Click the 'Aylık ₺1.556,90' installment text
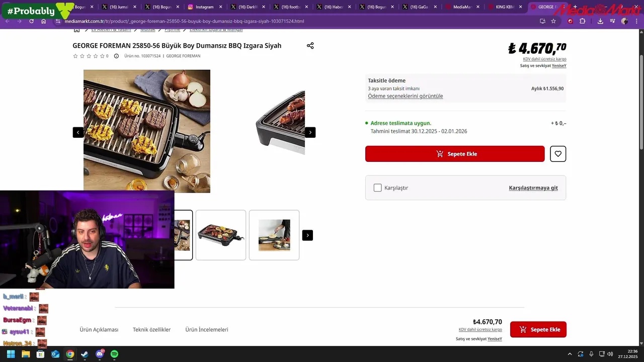This screenshot has height=362, width=644. [x=547, y=88]
